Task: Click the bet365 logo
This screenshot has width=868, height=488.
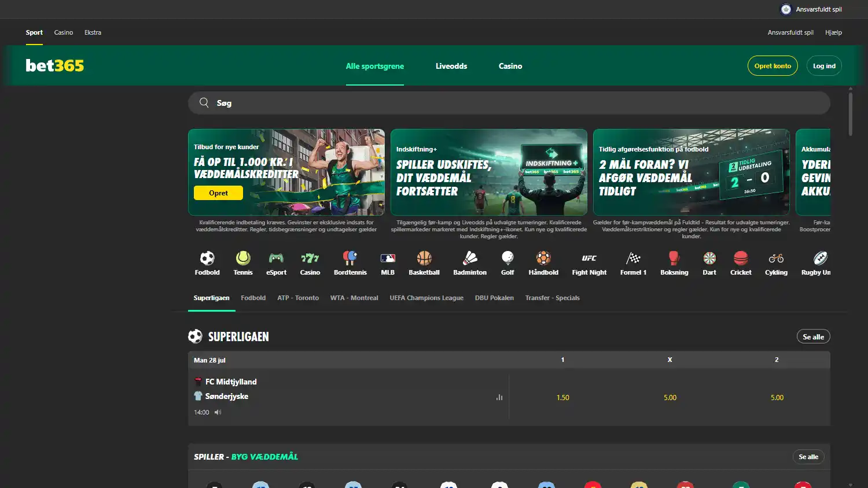Action: click(55, 65)
